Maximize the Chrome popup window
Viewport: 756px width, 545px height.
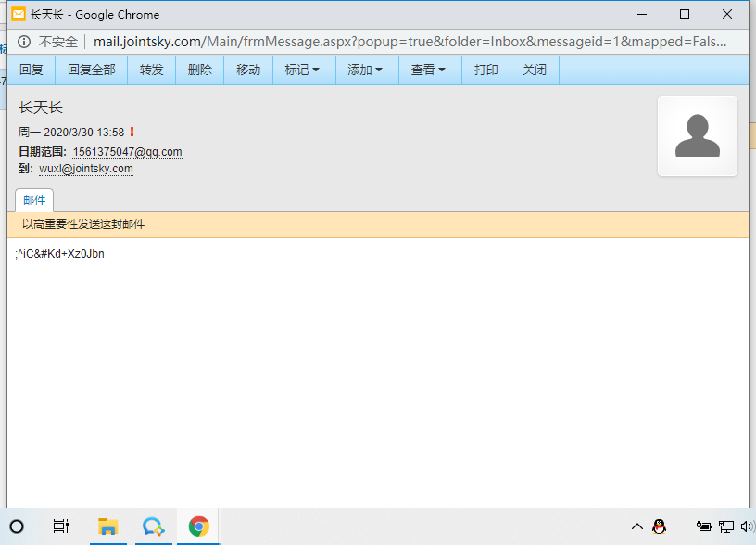(x=684, y=15)
